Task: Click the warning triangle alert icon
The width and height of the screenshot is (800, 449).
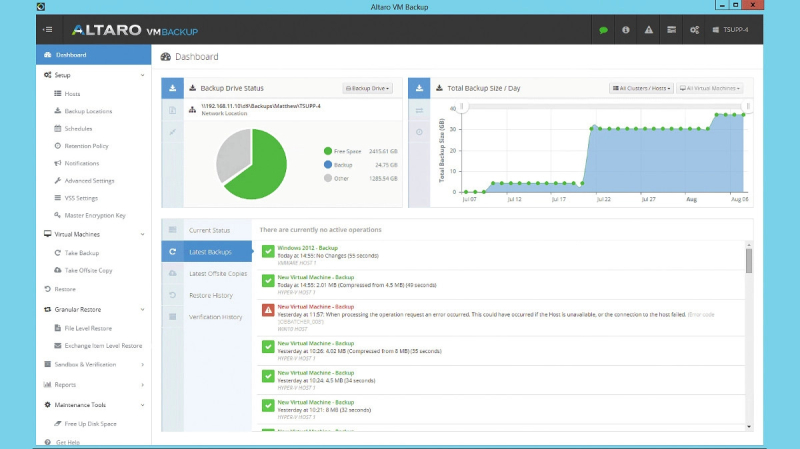Action: click(x=649, y=30)
